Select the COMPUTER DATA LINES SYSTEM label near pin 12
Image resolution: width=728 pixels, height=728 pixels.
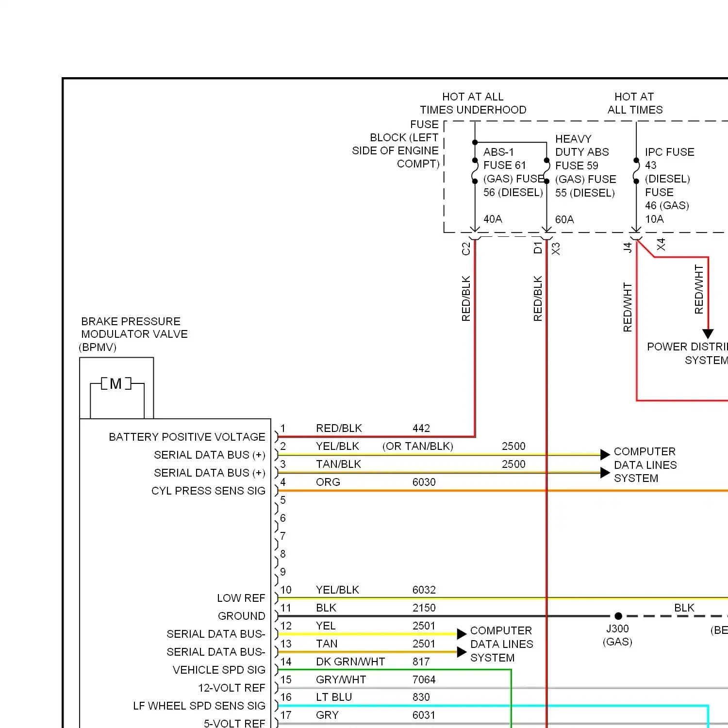[501, 644]
